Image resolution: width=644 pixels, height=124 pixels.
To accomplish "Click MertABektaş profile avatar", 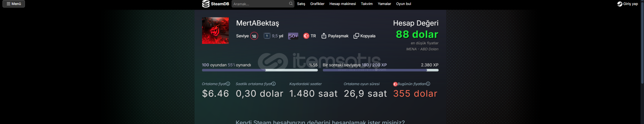I will (x=215, y=30).
